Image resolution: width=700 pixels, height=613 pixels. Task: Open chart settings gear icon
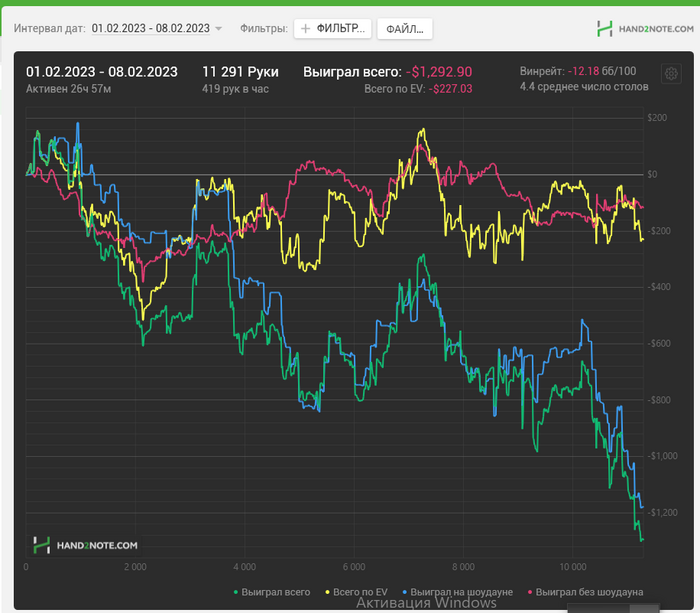(671, 74)
